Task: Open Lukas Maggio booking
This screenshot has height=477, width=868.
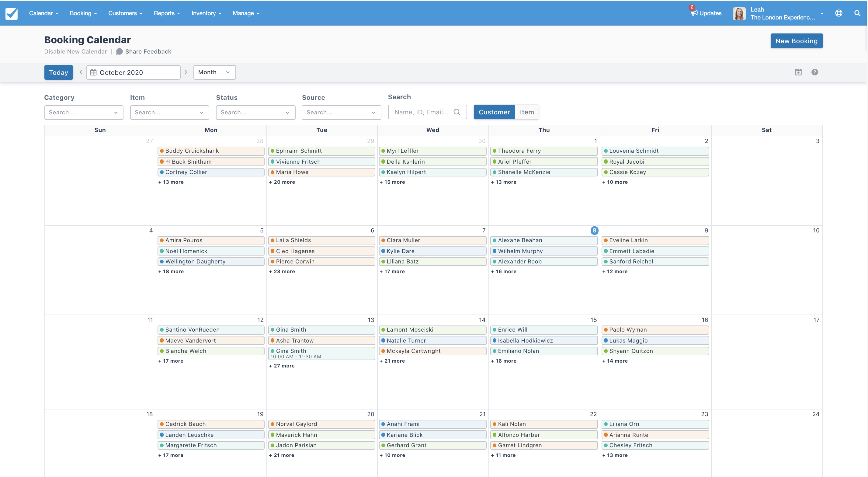Action: click(655, 340)
